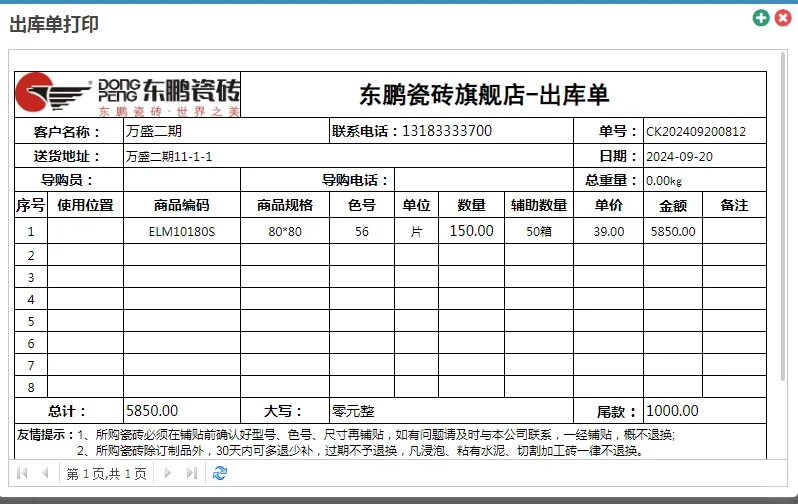The width and height of the screenshot is (798, 504).
Task: Click the 零元整 uppercase amount
Action: coord(353,411)
